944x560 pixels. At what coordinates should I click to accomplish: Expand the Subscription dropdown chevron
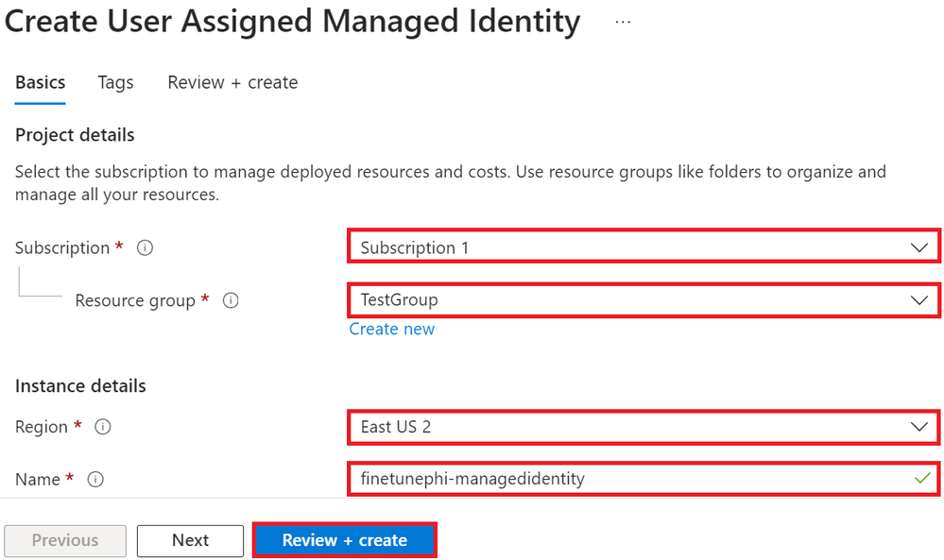[x=918, y=247]
